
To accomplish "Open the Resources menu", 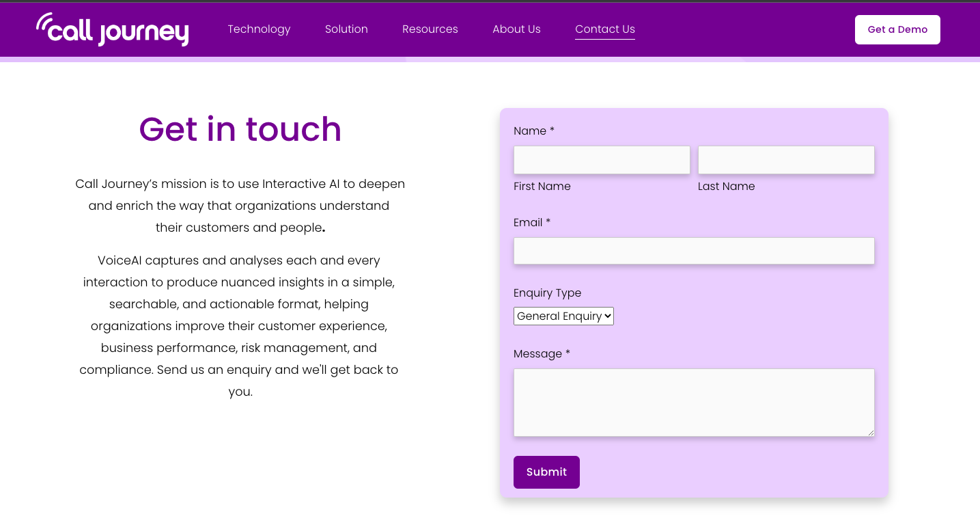I will click(x=430, y=29).
